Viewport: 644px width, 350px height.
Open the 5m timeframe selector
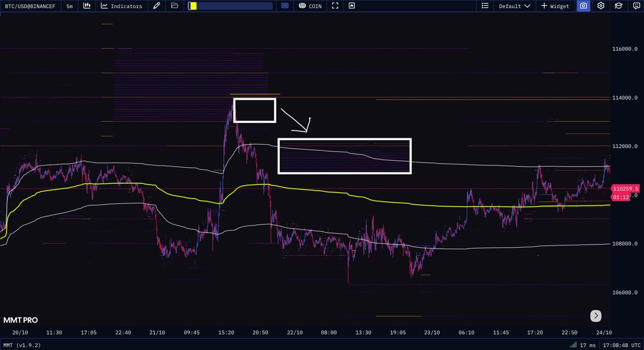[x=69, y=6]
